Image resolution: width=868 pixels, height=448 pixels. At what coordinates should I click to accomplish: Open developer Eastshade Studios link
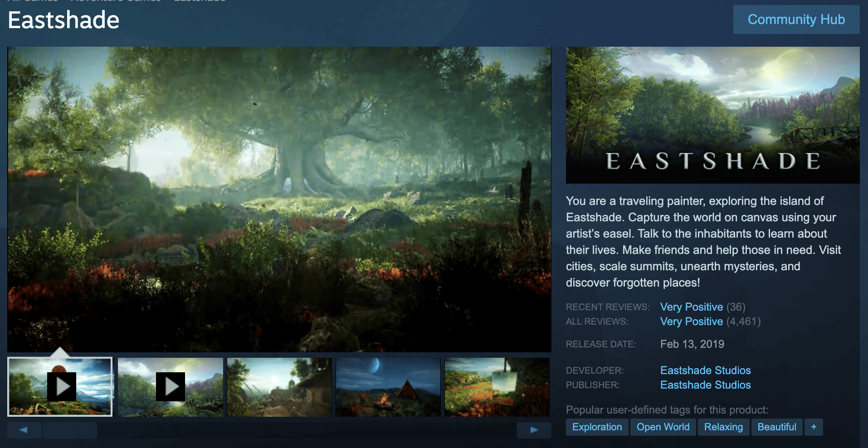pyautogui.click(x=705, y=370)
